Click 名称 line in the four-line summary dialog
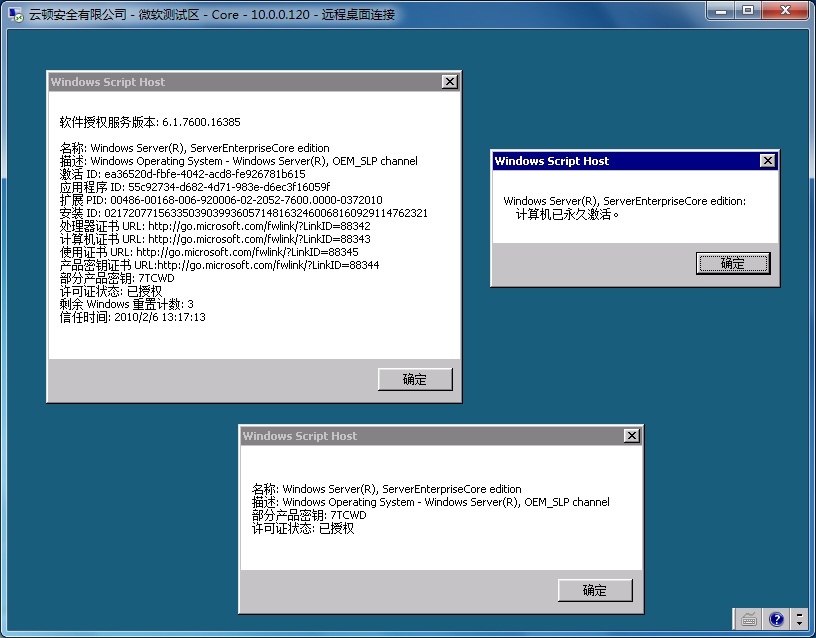Screen dimensions: 816x638 pos(387,489)
